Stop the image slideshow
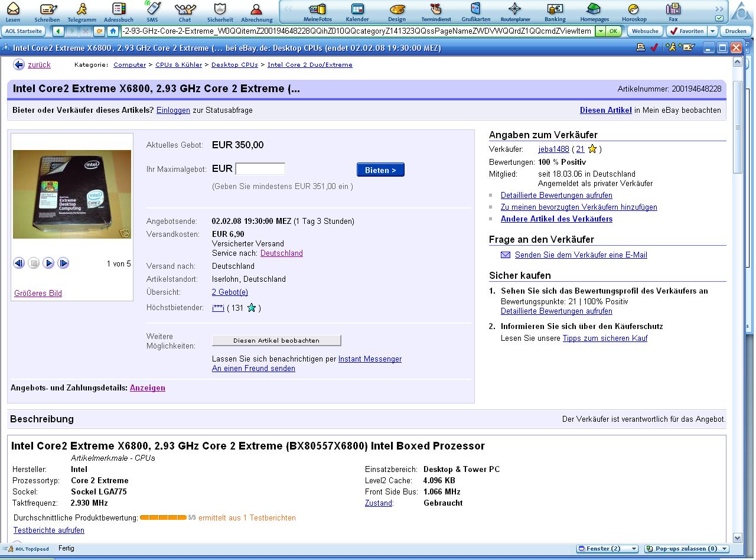The image size is (756, 560). tap(34, 263)
